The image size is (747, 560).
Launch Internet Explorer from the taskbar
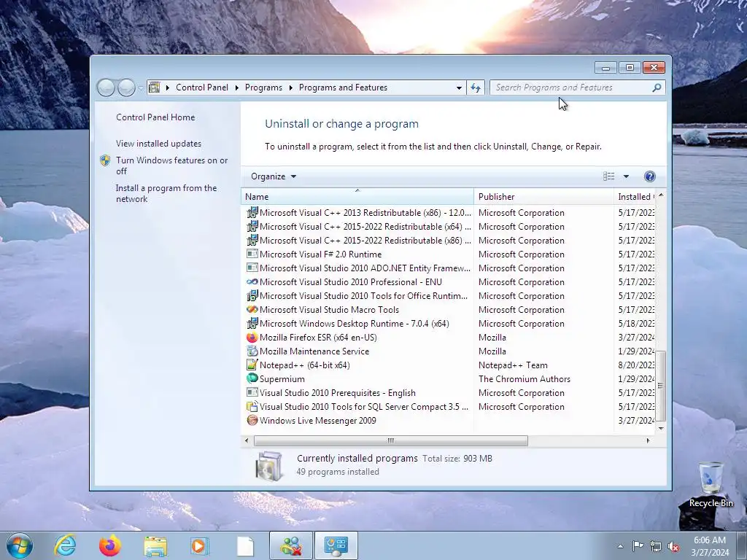[x=65, y=545]
